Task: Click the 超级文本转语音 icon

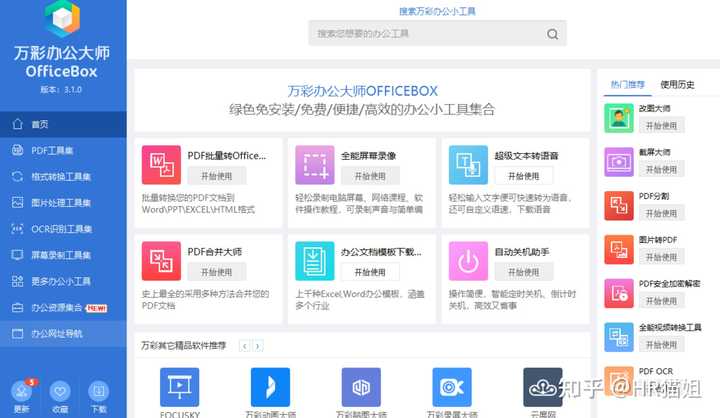Action: tap(468, 165)
